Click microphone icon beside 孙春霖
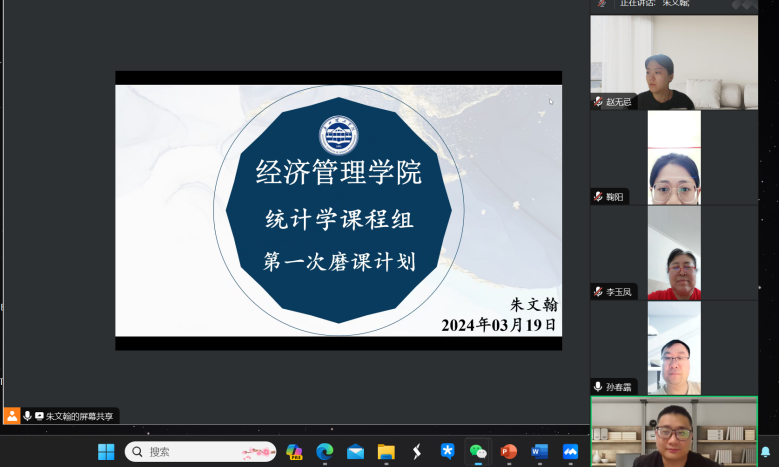Image resolution: width=779 pixels, height=467 pixels. coord(598,387)
